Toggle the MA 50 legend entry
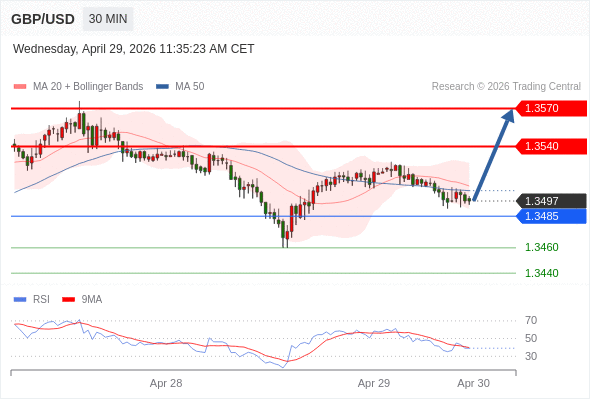The height and width of the screenshot is (400, 590). (180, 87)
